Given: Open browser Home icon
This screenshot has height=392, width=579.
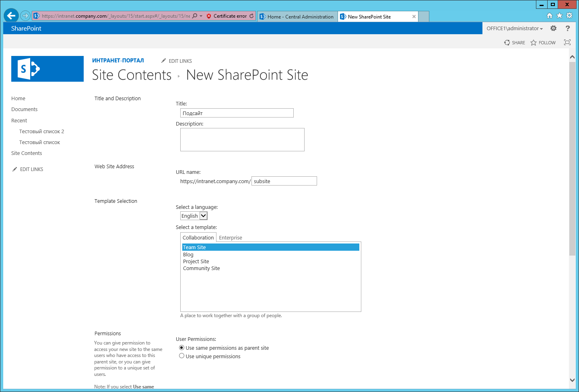Looking at the screenshot, I should (x=550, y=16).
